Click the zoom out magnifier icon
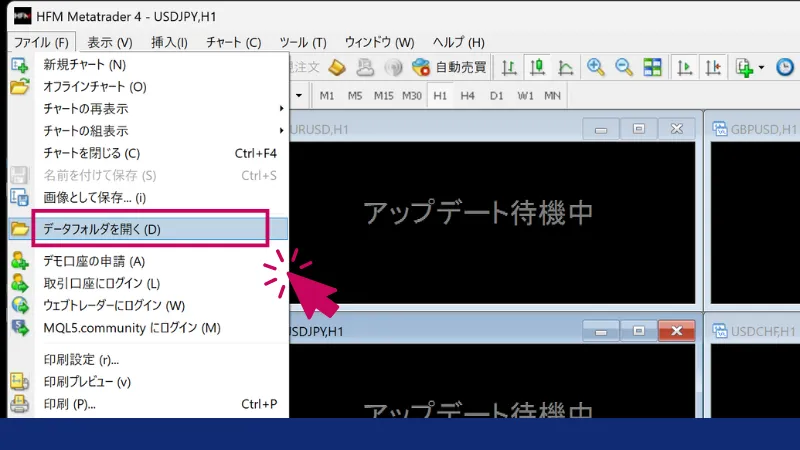The image size is (800, 450). tap(624, 68)
